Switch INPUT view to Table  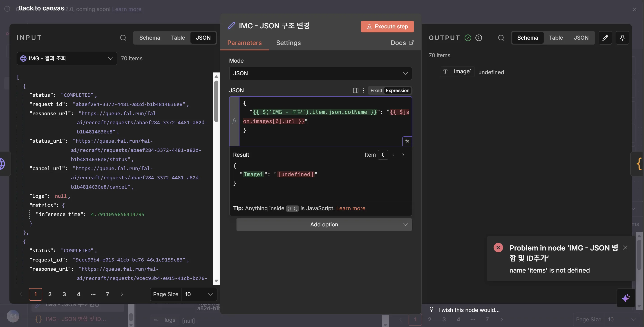pyautogui.click(x=178, y=38)
